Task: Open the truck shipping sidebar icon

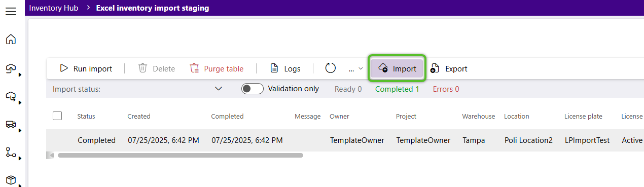Action: click(x=11, y=124)
